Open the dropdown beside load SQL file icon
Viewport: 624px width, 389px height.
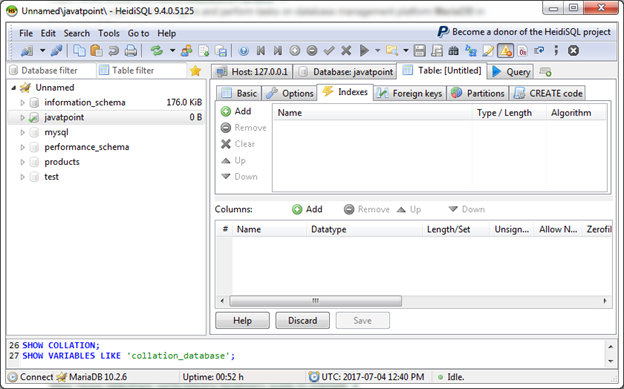pos(406,51)
